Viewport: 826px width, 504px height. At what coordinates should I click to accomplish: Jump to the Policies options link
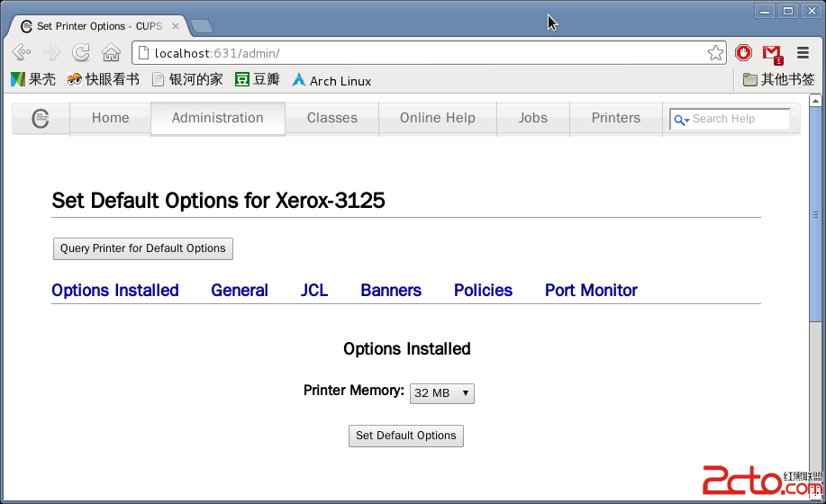click(x=483, y=291)
